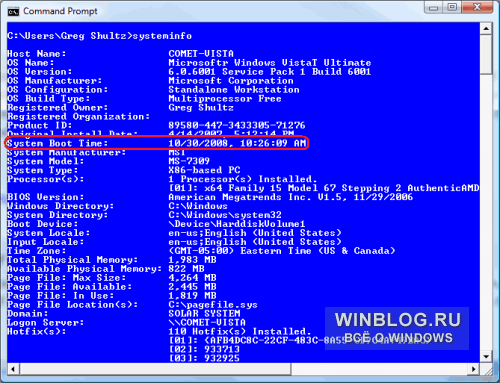This screenshot has height=383, width=500.
Task: Click the hotfix [02]: 933713 entry
Action: point(204,350)
